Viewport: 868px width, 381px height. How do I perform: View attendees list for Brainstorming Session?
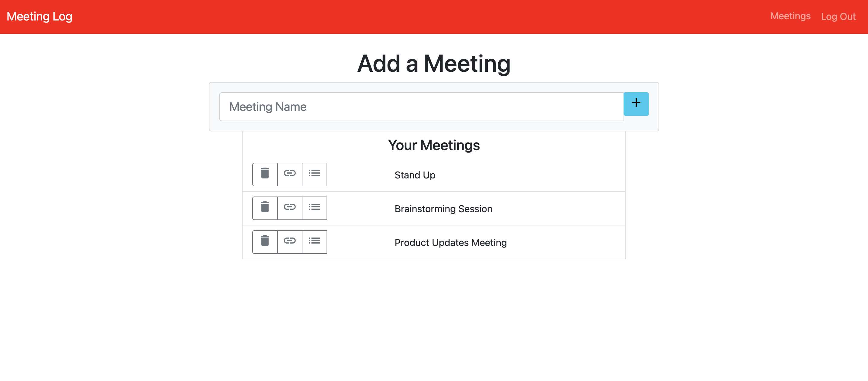click(x=314, y=208)
